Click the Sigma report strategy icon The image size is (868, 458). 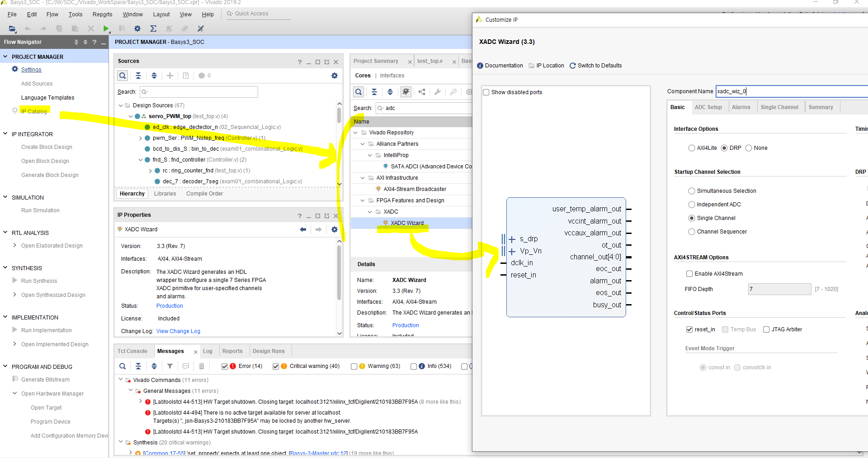coord(153,29)
